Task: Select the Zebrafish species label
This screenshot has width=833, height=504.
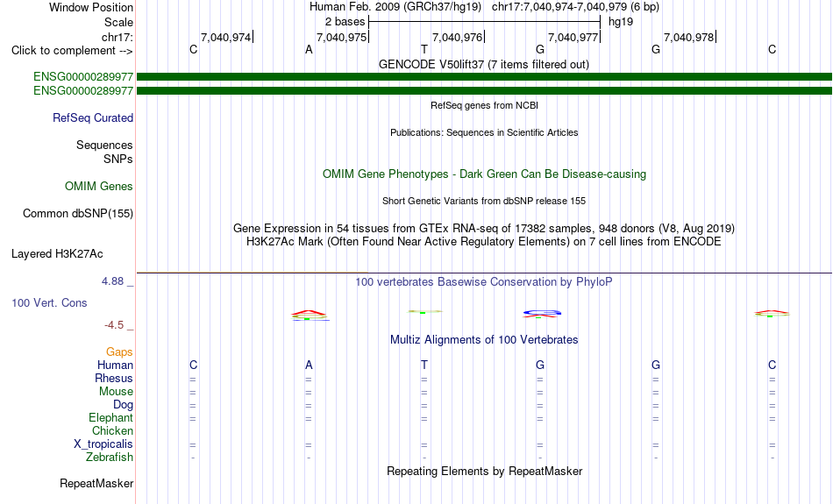Action: 110,458
